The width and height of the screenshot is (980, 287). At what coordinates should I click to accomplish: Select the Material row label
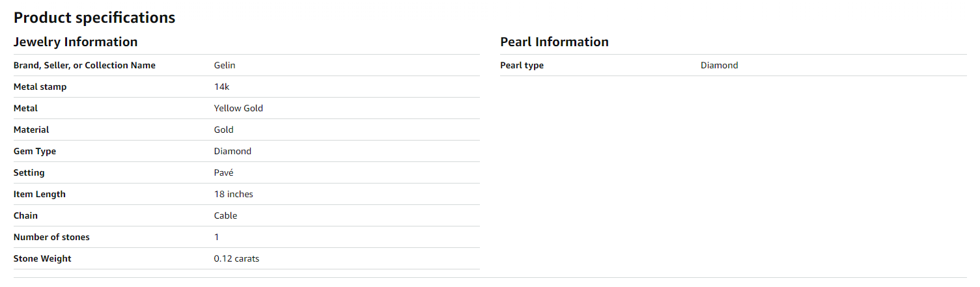31,130
